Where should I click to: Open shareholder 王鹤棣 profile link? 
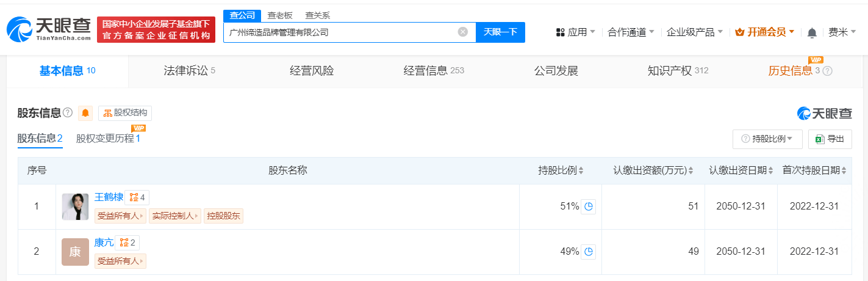109,197
